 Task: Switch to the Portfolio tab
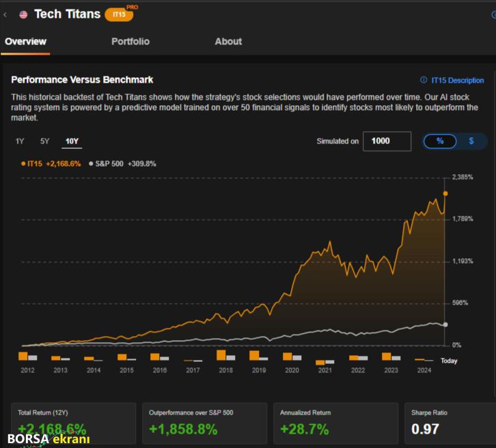pos(130,42)
